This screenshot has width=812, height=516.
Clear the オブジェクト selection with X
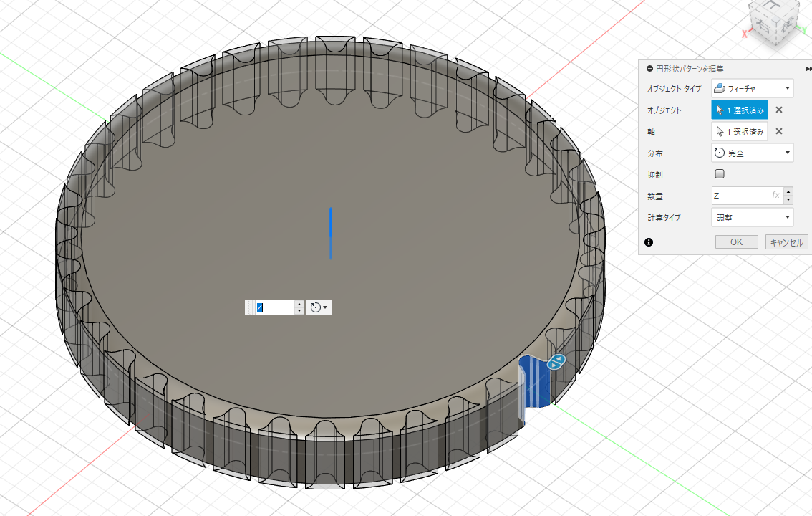(x=779, y=110)
